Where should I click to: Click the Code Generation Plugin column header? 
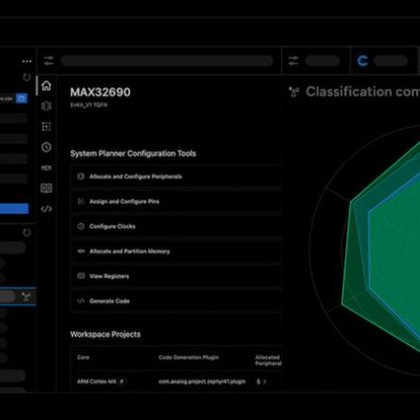pyautogui.click(x=189, y=357)
